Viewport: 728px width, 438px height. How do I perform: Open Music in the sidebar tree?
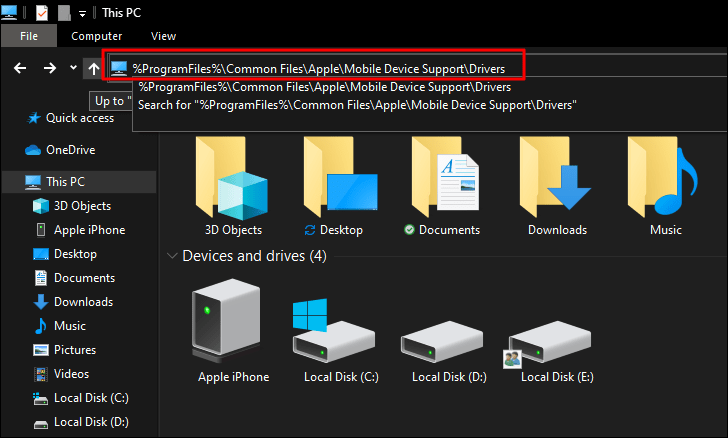70,326
